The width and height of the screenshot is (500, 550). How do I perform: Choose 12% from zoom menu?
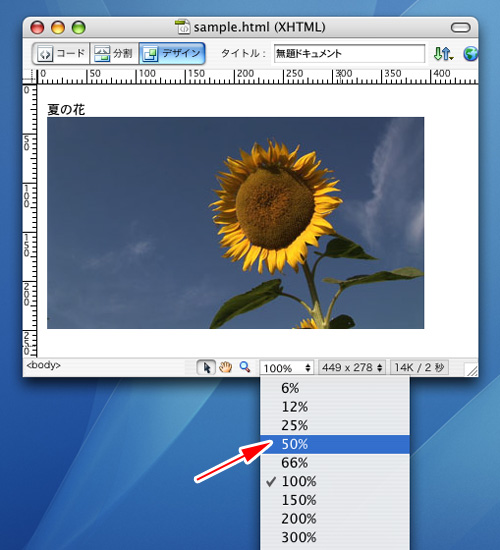tap(335, 407)
